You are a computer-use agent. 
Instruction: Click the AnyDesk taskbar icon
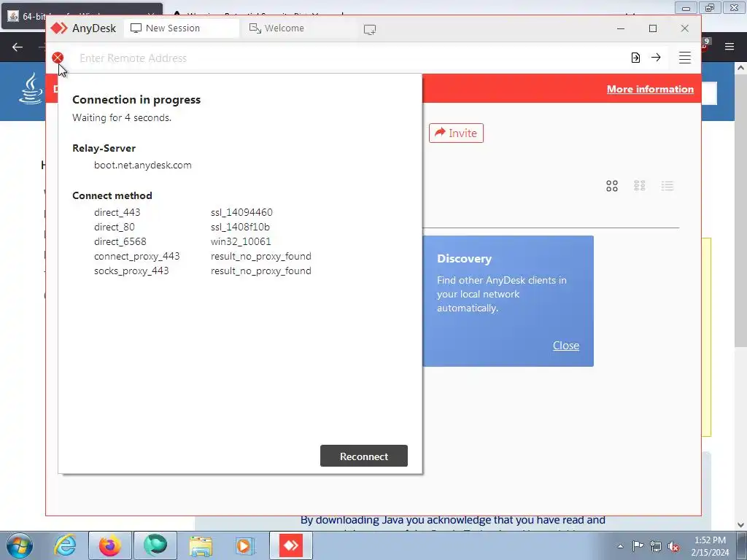click(291, 545)
